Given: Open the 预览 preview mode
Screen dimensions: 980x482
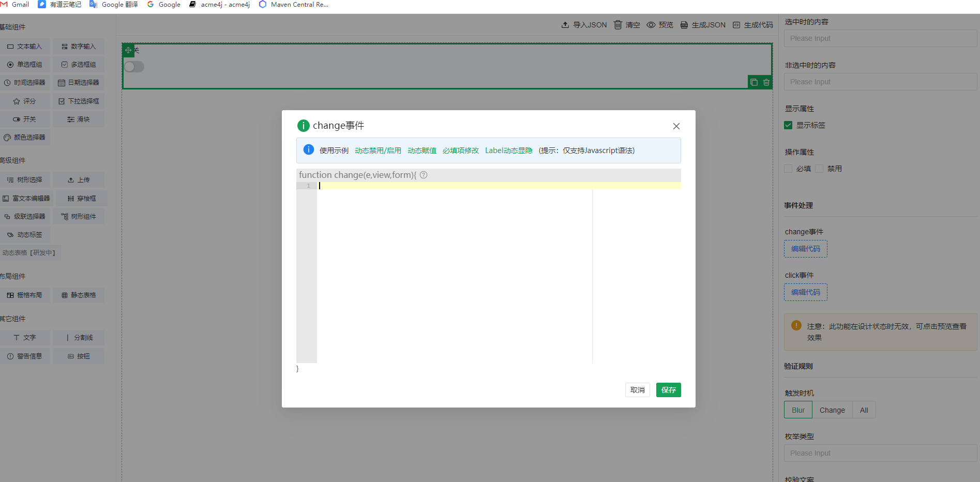Looking at the screenshot, I should click(660, 24).
